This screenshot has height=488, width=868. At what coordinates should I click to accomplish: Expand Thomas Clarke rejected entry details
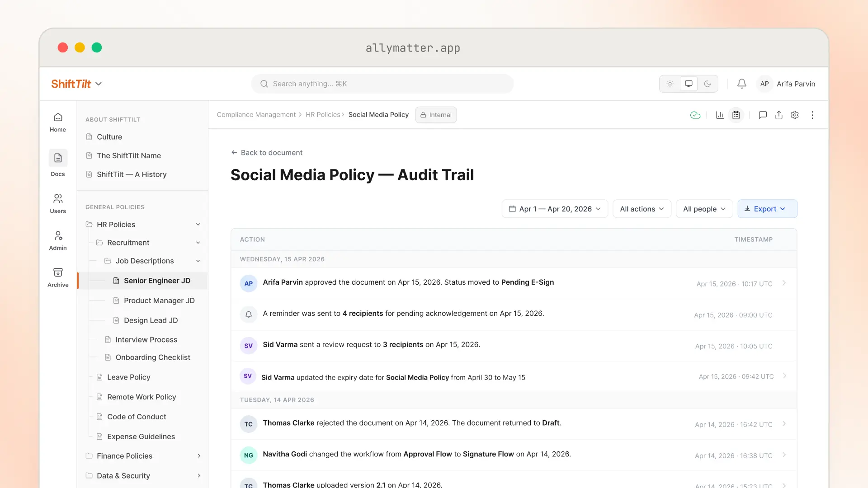pos(784,423)
